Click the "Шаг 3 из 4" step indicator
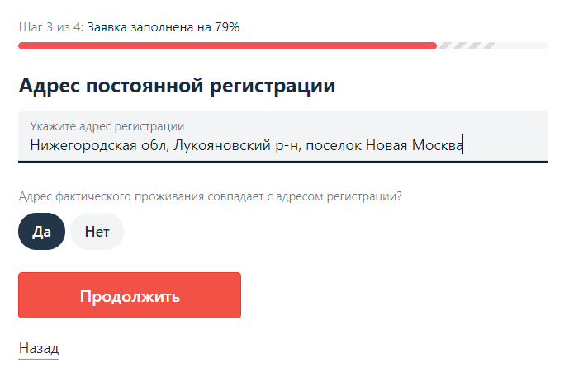This screenshot has width=588, height=377. pos(50,27)
